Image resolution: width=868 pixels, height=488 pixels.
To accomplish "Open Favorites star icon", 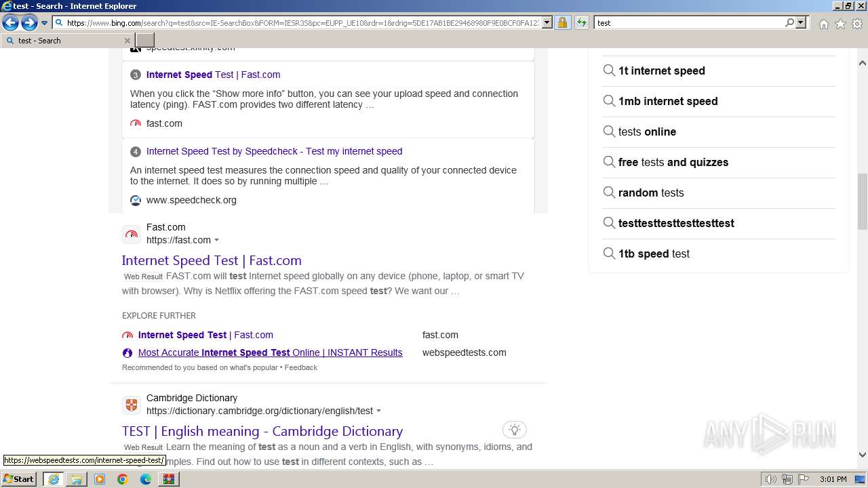I will coord(840,24).
